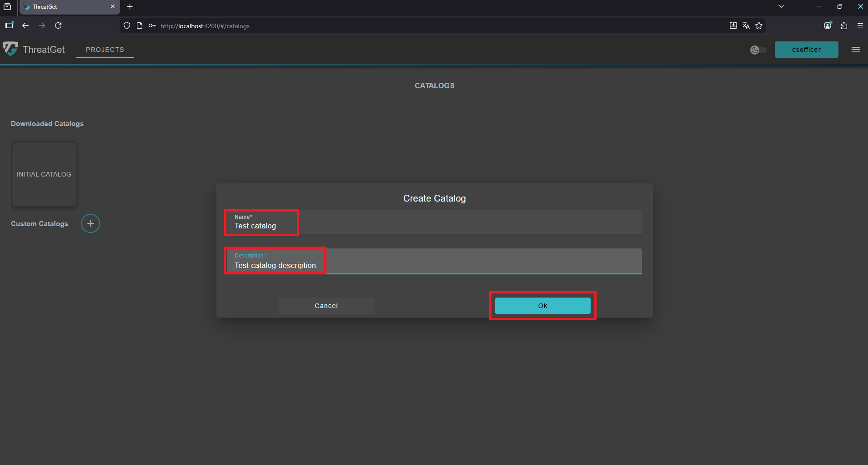This screenshot has width=868, height=465.
Task: Navigate back using the browser arrow
Action: coord(25,25)
